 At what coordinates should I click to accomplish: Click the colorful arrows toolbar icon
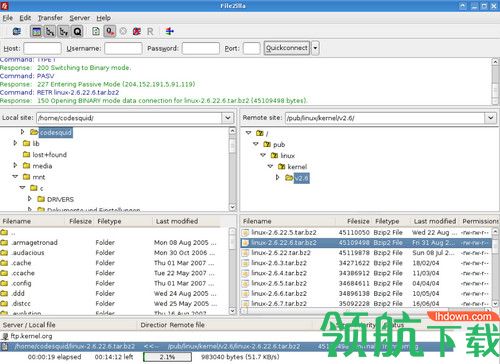tap(170, 31)
